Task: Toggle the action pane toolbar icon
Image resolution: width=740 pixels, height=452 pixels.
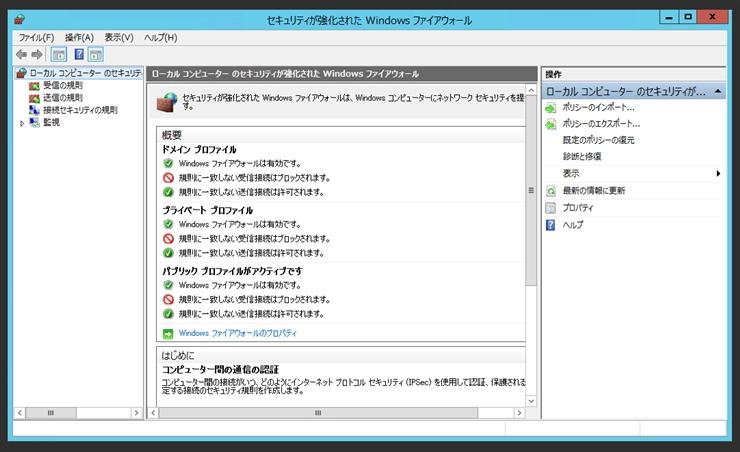Action: click(96, 55)
